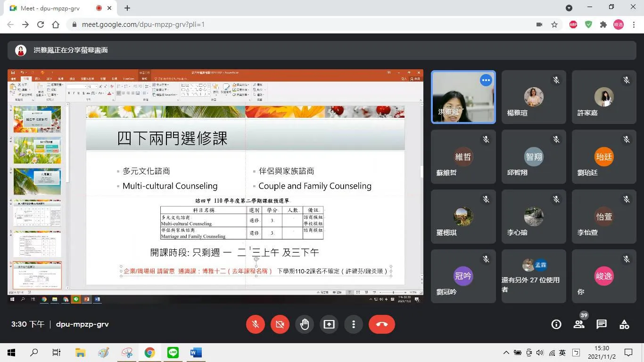Reload the Meet page

pyautogui.click(x=41, y=25)
